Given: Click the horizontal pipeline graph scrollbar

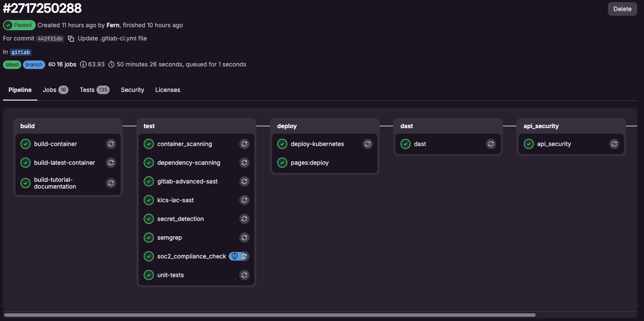Looking at the screenshot, I should click(x=270, y=315).
